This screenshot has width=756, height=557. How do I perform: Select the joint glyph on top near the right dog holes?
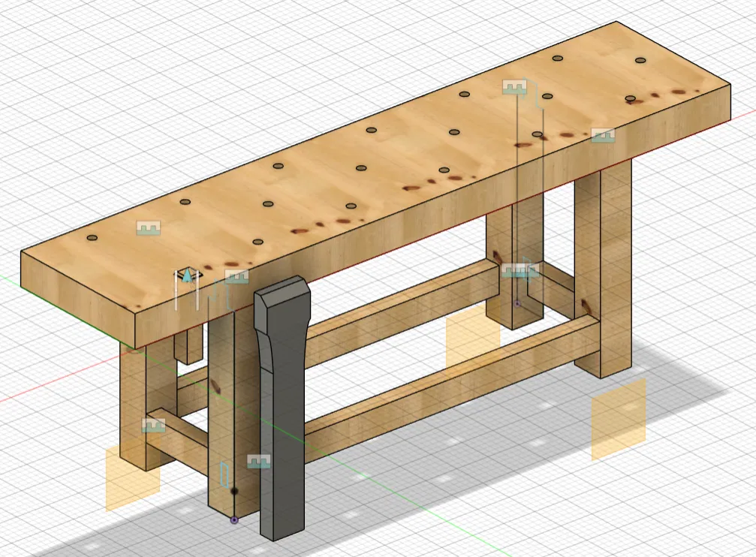[x=514, y=87]
